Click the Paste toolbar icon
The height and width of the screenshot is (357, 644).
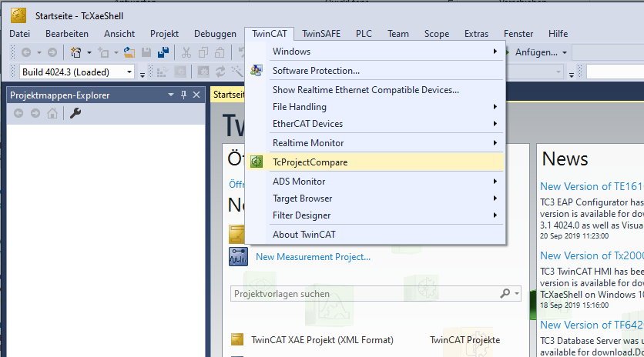click(220, 52)
